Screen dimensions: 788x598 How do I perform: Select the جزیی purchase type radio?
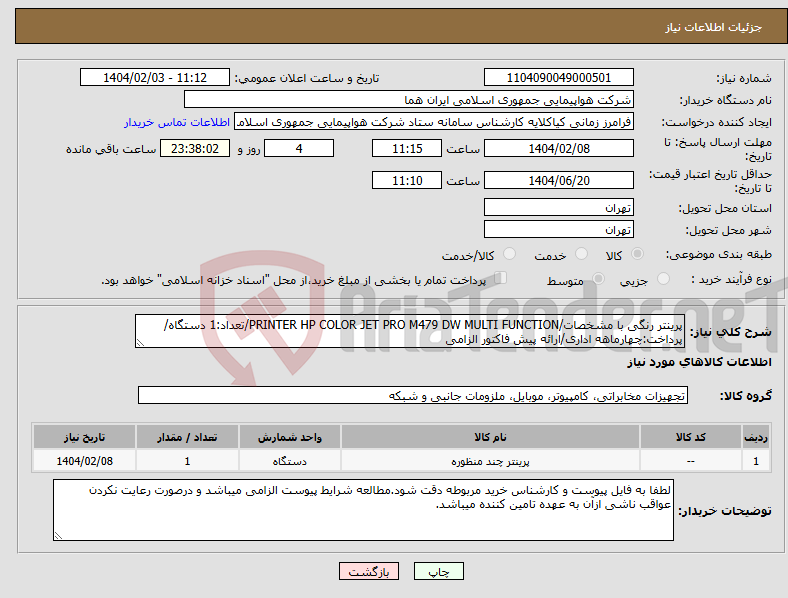663,278
